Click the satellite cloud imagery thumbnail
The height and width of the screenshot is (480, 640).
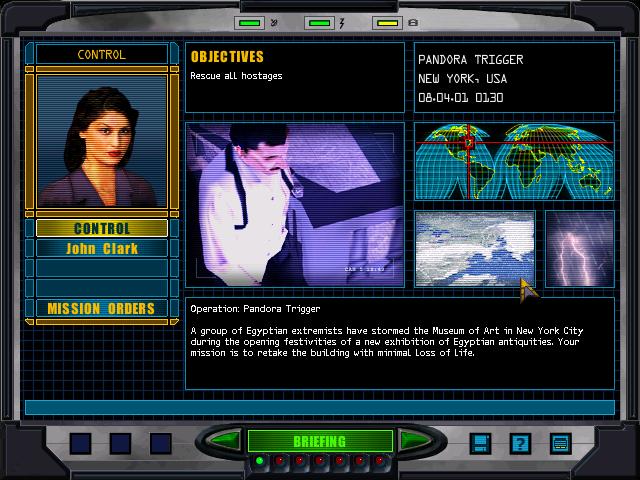coord(475,249)
